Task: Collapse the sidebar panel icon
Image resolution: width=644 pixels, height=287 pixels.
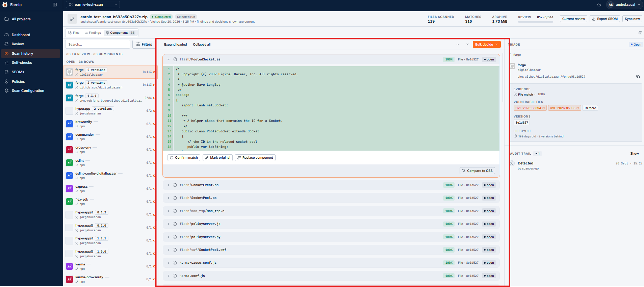Action: 55,5
